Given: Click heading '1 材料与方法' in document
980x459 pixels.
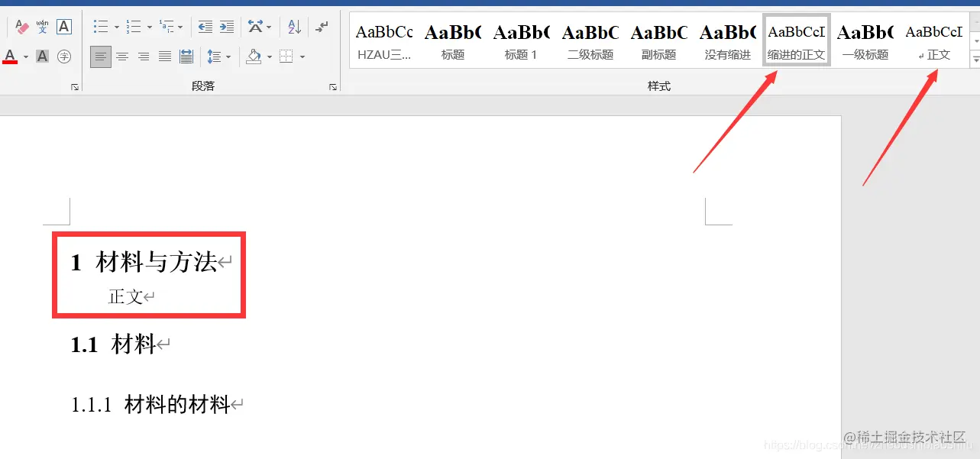Looking at the screenshot, I should click(151, 263).
